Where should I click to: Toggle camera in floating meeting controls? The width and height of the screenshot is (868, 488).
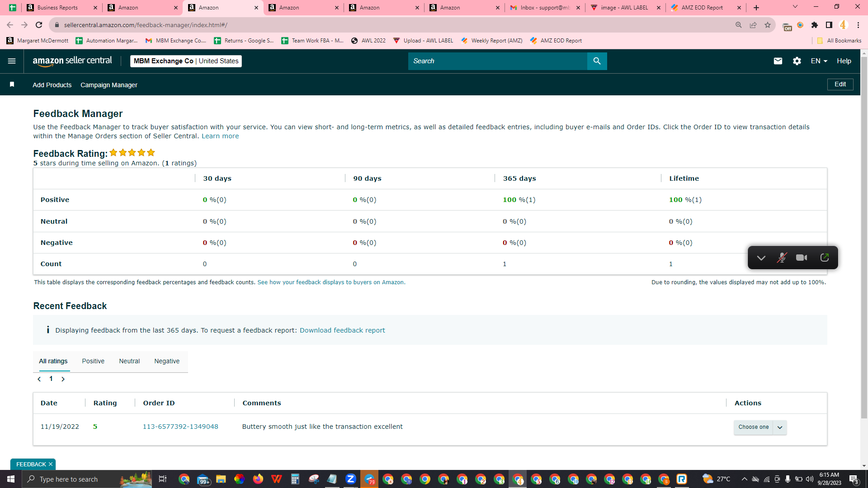[x=802, y=258]
